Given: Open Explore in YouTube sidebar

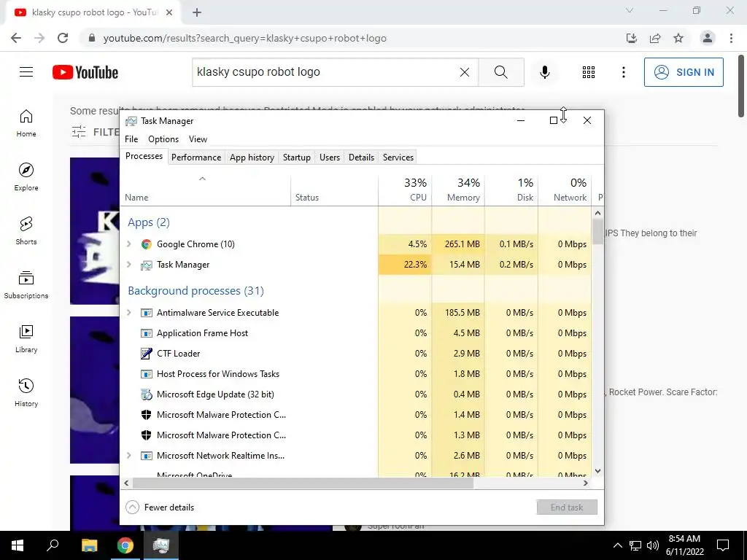Looking at the screenshot, I should 26,177.
